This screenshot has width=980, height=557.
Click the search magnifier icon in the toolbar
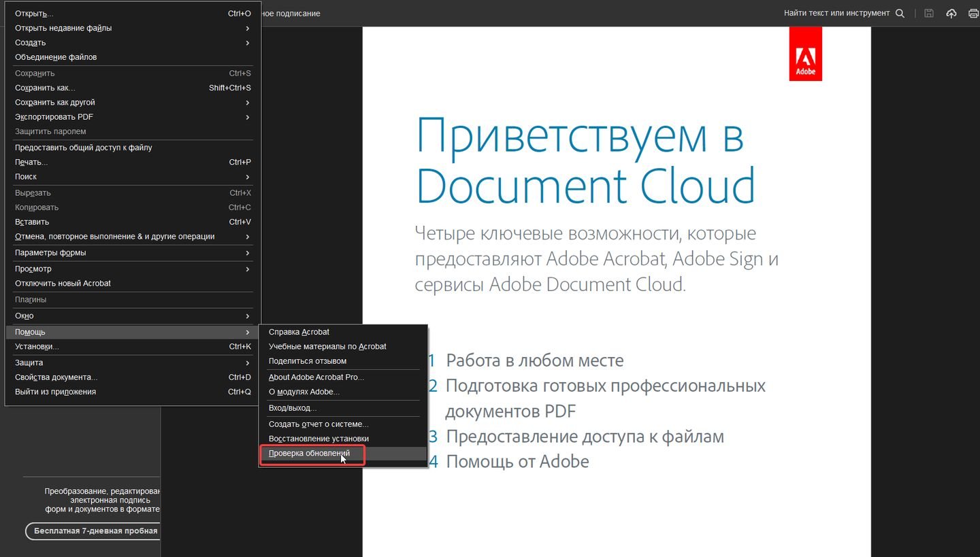coord(900,14)
